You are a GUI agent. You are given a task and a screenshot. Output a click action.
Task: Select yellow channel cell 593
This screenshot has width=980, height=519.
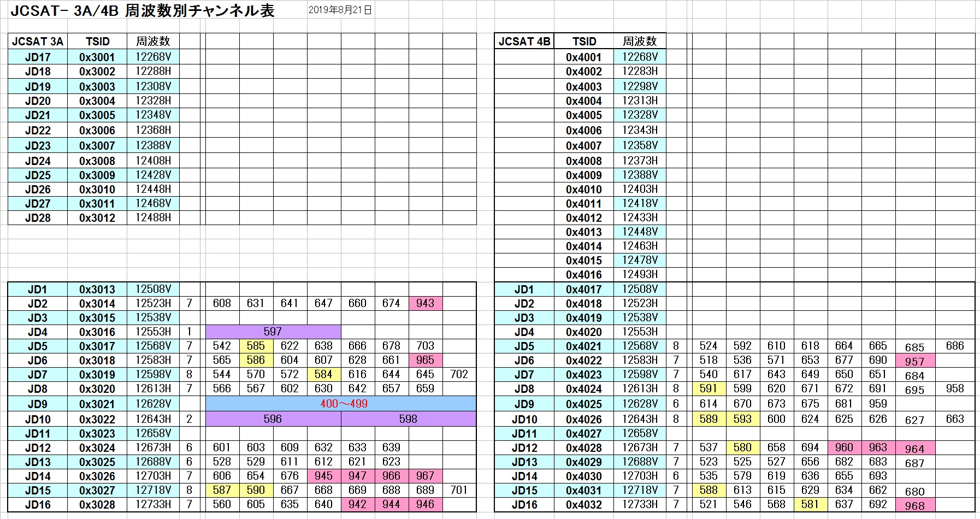pos(743,419)
